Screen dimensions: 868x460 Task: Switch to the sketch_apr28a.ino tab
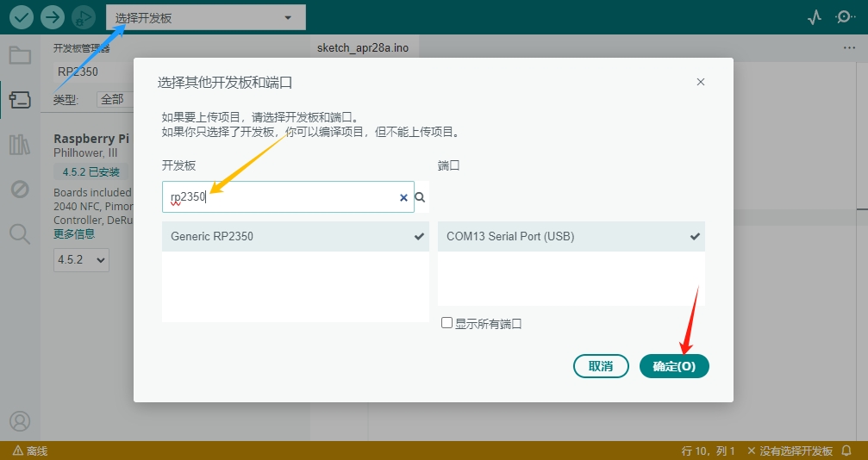pyautogui.click(x=363, y=48)
